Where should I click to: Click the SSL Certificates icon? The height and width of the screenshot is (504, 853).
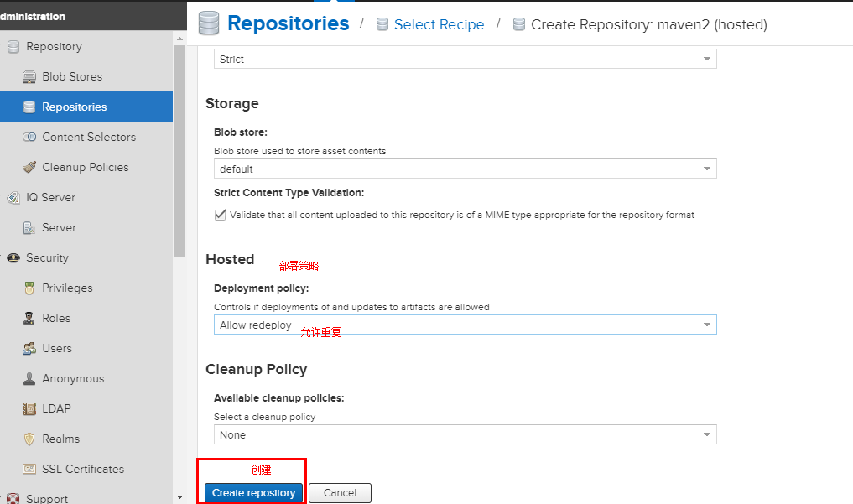pos(29,470)
